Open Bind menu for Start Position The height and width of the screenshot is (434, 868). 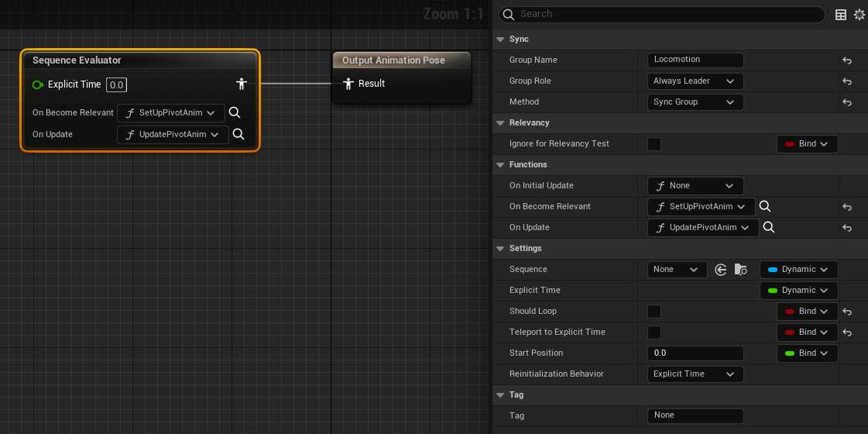click(x=807, y=353)
